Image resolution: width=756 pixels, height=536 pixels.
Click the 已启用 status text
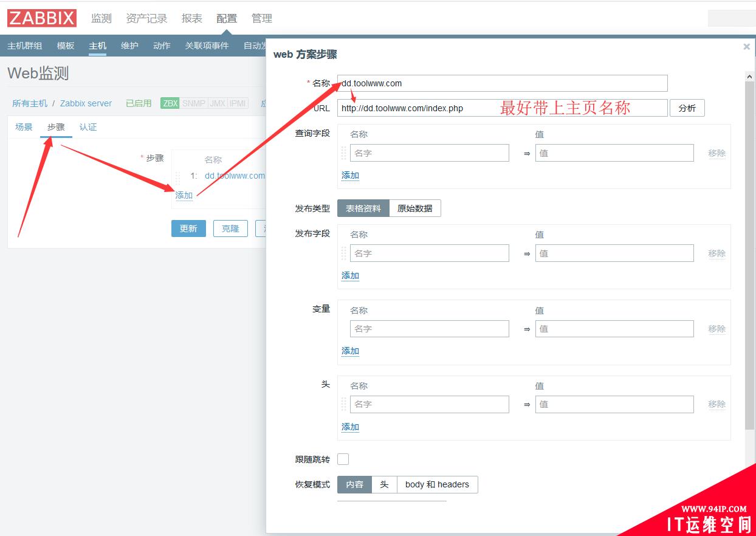pyautogui.click(x=139, y=103)
